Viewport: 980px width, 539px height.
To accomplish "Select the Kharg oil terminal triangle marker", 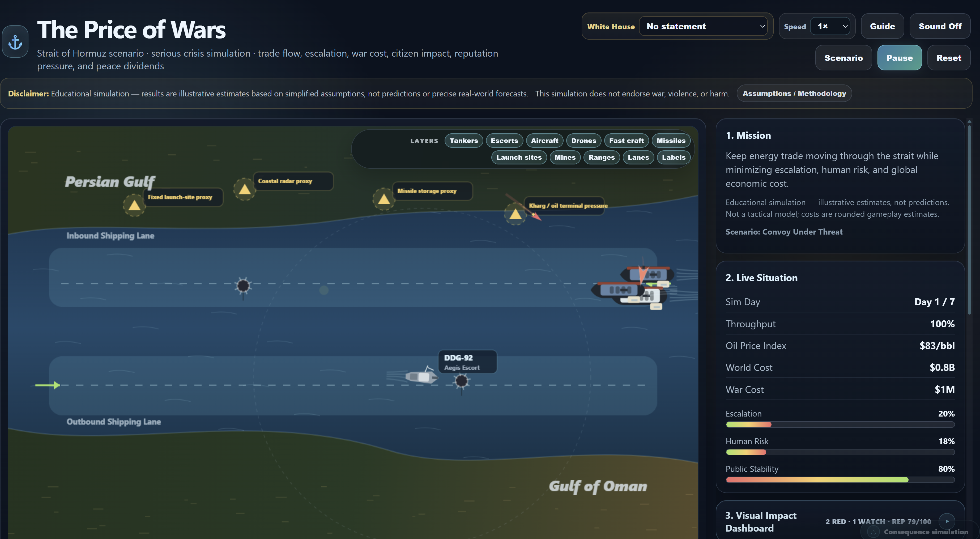I will tap(515, 214).
